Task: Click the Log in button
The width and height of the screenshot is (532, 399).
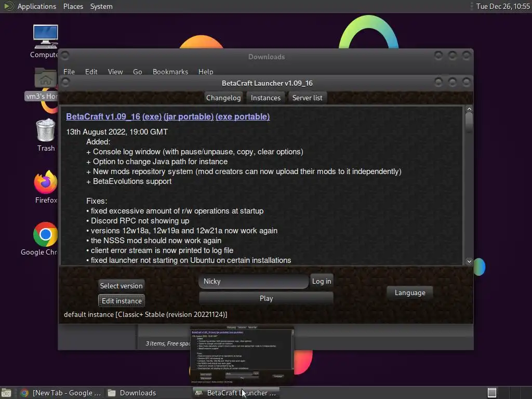Action: tap(321, 281)
